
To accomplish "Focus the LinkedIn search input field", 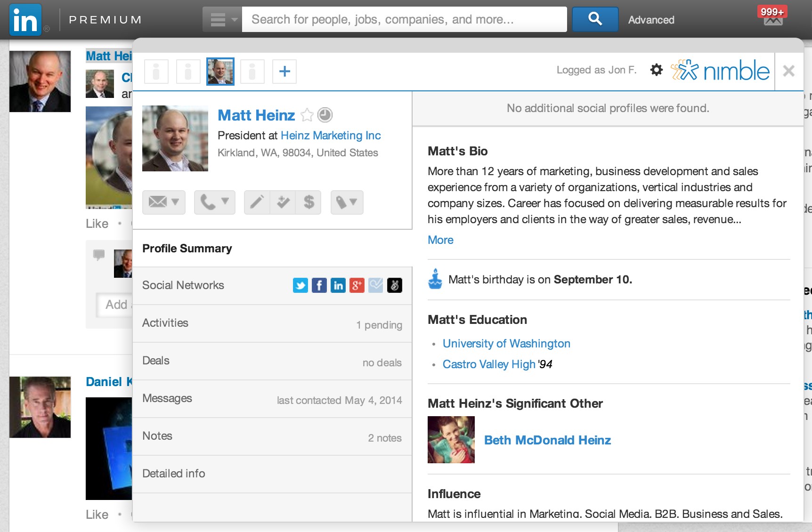I will click(x=404, y=19).
